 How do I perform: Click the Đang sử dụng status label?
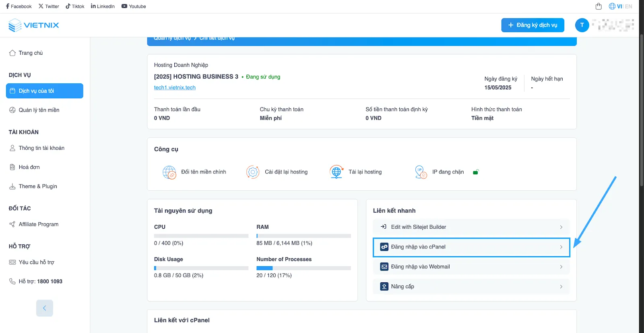pos(263,77)
